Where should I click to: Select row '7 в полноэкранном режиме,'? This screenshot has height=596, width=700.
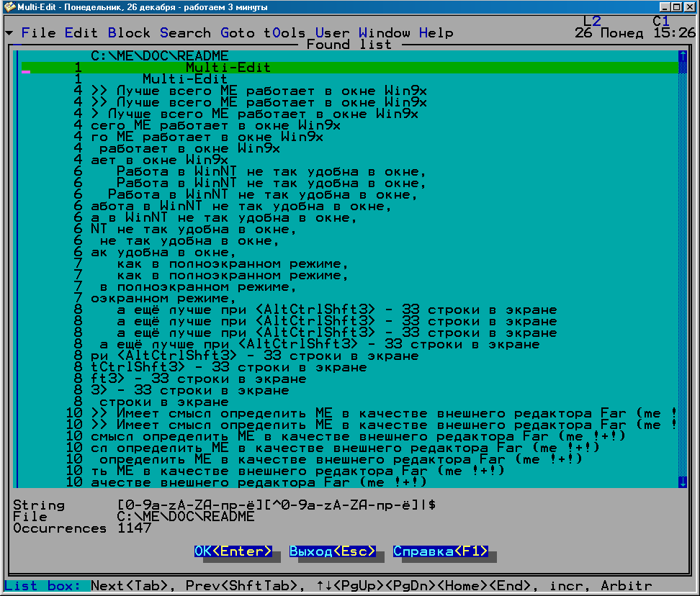point(349,287)
